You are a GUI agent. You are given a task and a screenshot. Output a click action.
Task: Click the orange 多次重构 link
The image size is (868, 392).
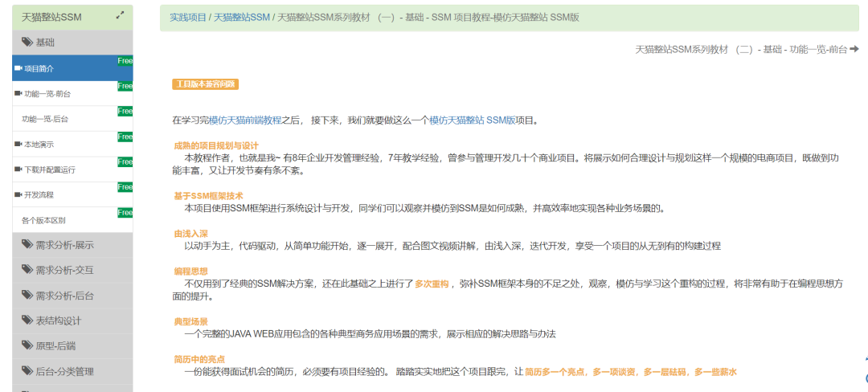click(432, 284)
